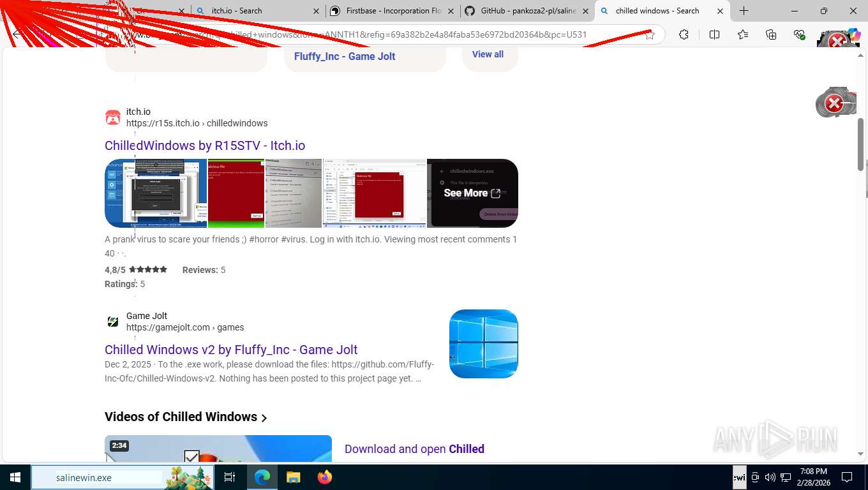Open the network tray icon

pos(786,477)
